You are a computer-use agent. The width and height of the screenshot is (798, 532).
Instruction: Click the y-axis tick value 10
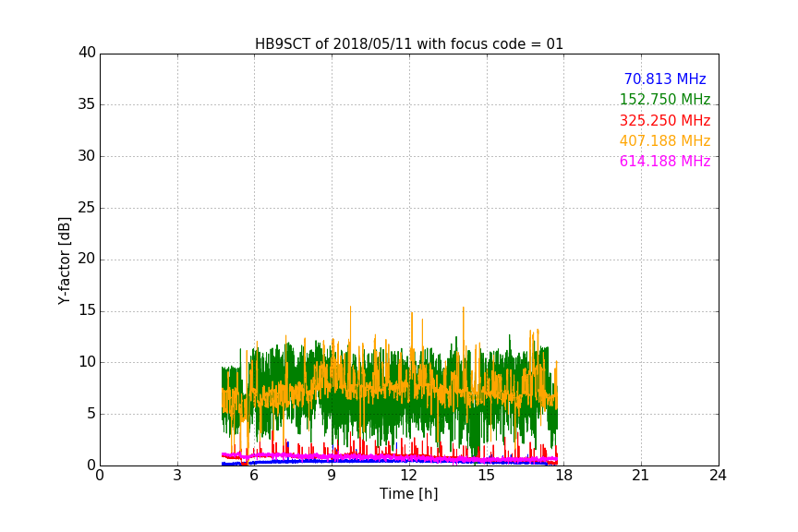[x=87, y=362]
